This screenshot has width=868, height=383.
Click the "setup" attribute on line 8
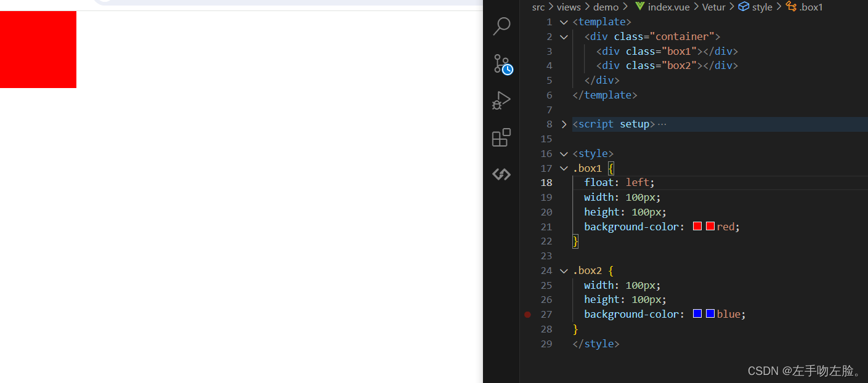coord(635,124)
